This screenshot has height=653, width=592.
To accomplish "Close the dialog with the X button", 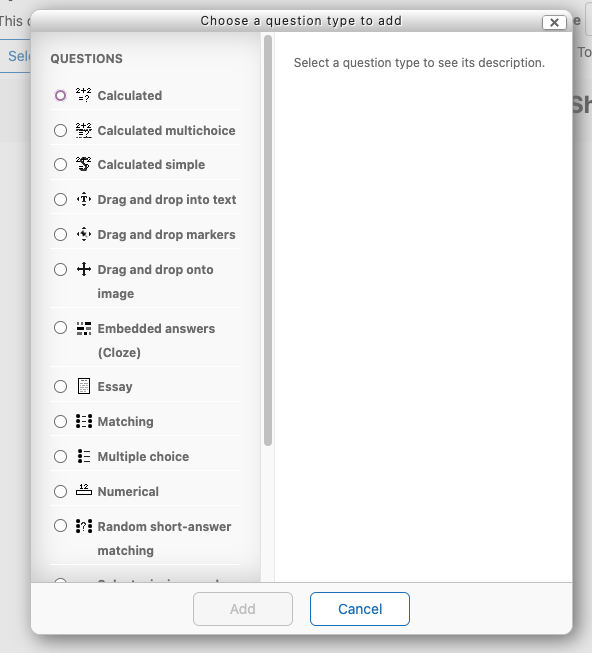I will [554, 22].
